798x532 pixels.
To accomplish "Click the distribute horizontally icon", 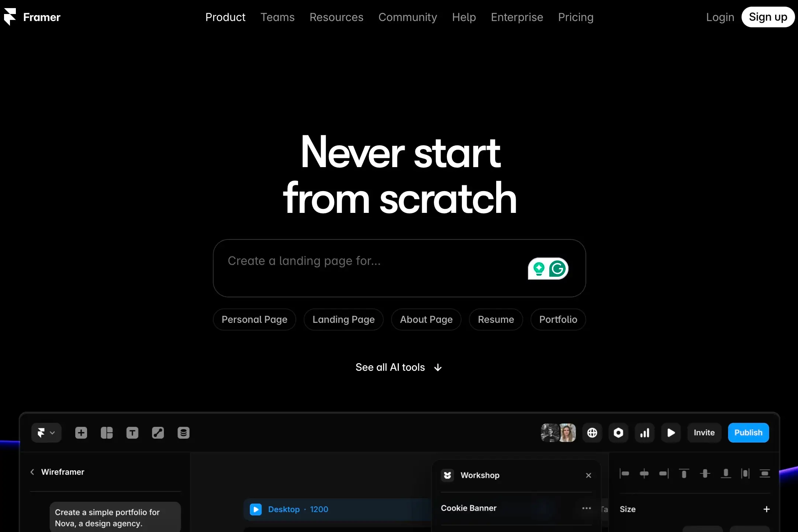I will pyautogui.click(x=745, y=474).
